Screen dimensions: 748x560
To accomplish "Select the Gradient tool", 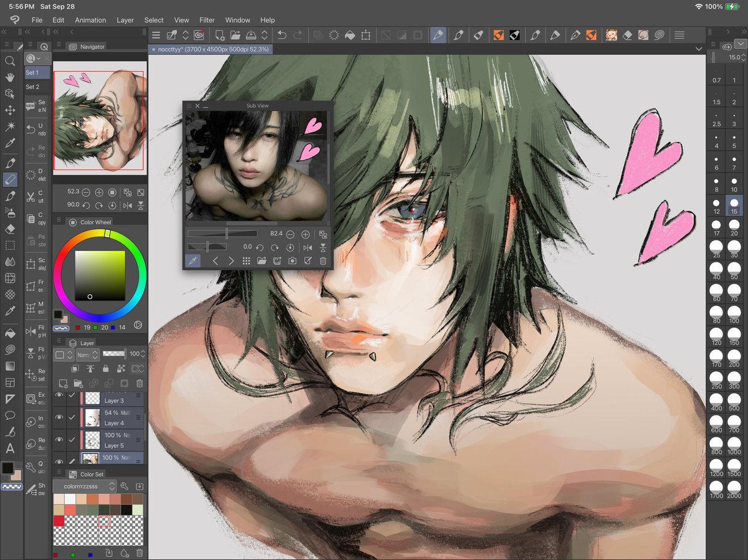I will click(10, 366).
